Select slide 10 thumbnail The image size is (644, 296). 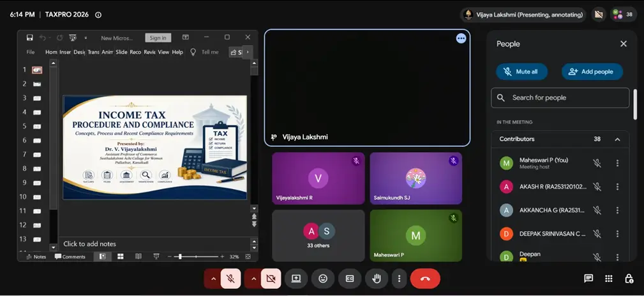37,197
